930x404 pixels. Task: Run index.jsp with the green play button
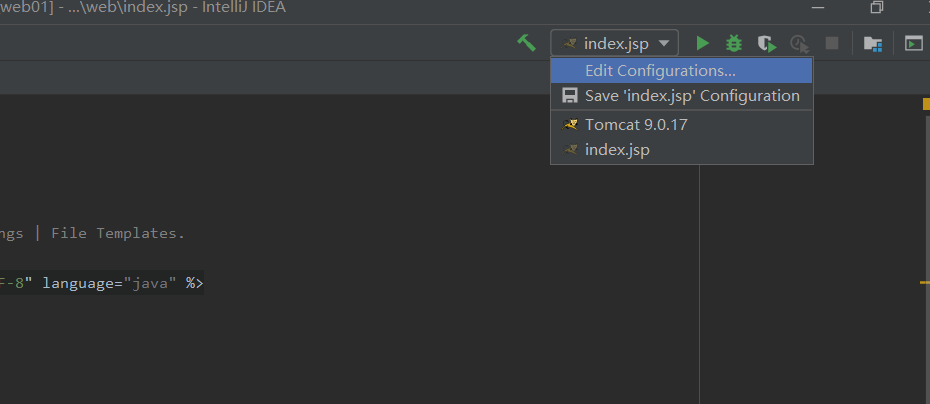(x=703, y=43)
